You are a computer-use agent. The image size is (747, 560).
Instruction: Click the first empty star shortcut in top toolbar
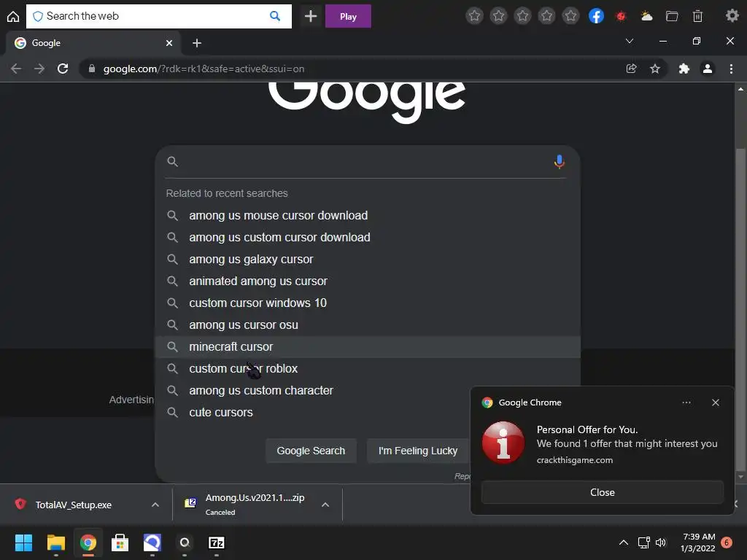[474, 16]
